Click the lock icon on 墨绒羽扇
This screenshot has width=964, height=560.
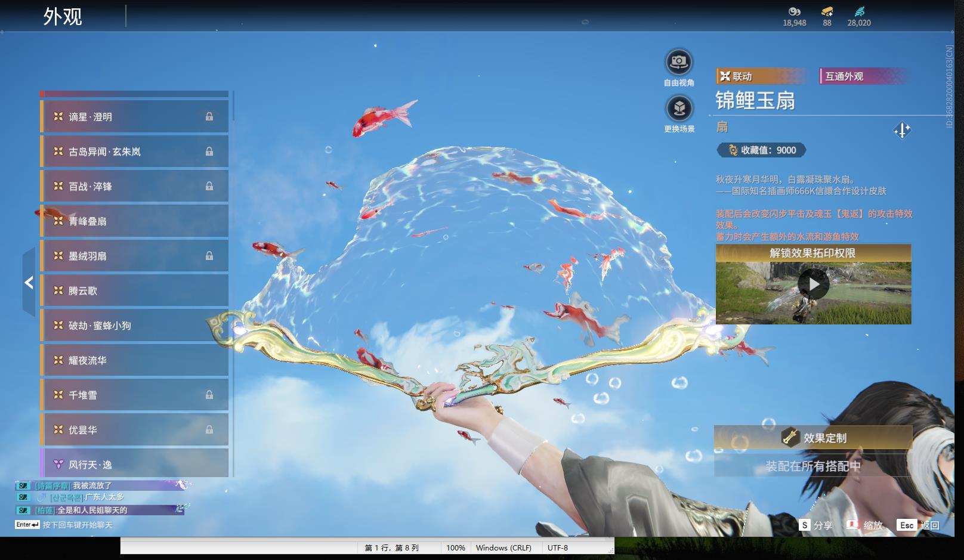209,256
